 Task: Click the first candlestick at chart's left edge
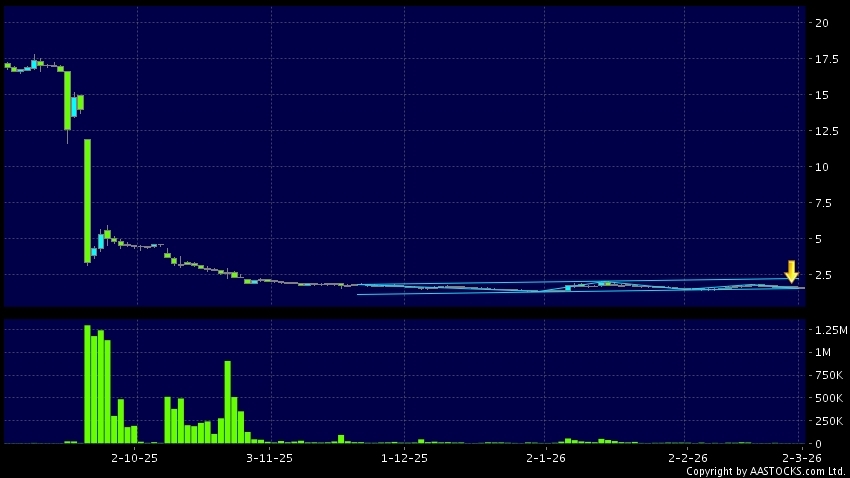pos(8,66)
